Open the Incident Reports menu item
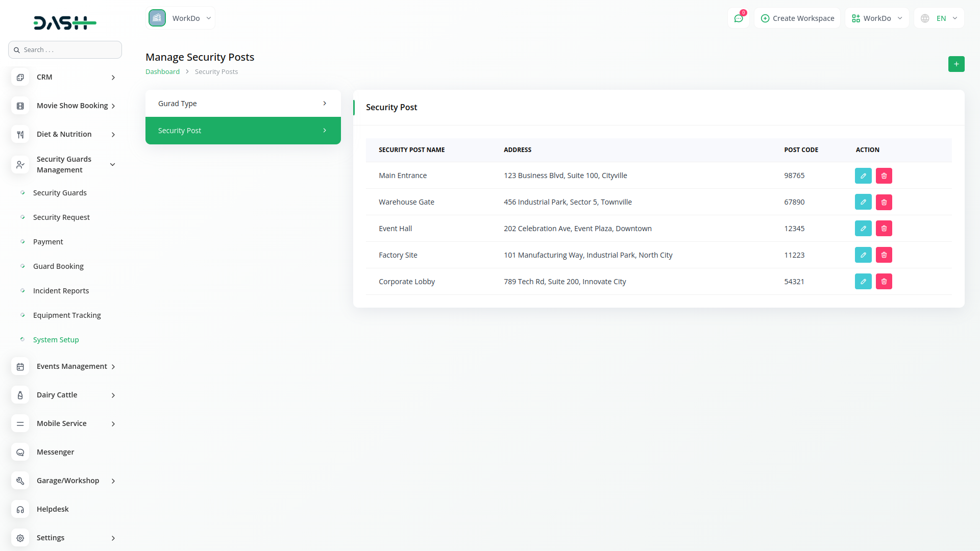This screenshot has width=980, height=551. (61, 291)
